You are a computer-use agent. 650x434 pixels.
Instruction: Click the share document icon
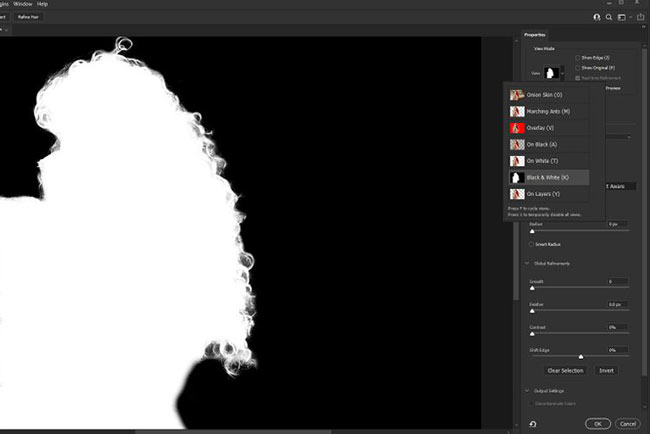point(641,17)
